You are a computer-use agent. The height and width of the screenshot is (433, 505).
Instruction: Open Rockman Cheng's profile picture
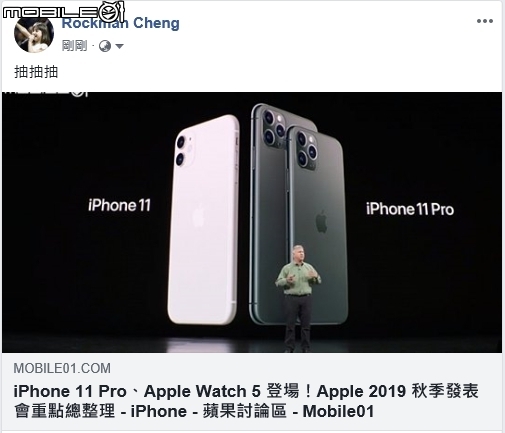(34, 33)
